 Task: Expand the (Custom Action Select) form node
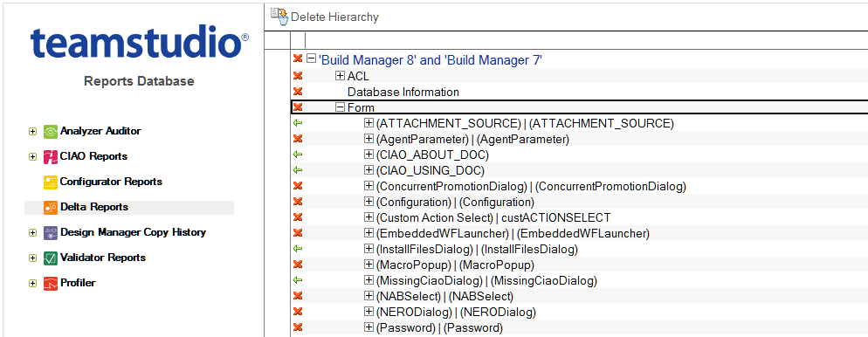tap(369, 217)
